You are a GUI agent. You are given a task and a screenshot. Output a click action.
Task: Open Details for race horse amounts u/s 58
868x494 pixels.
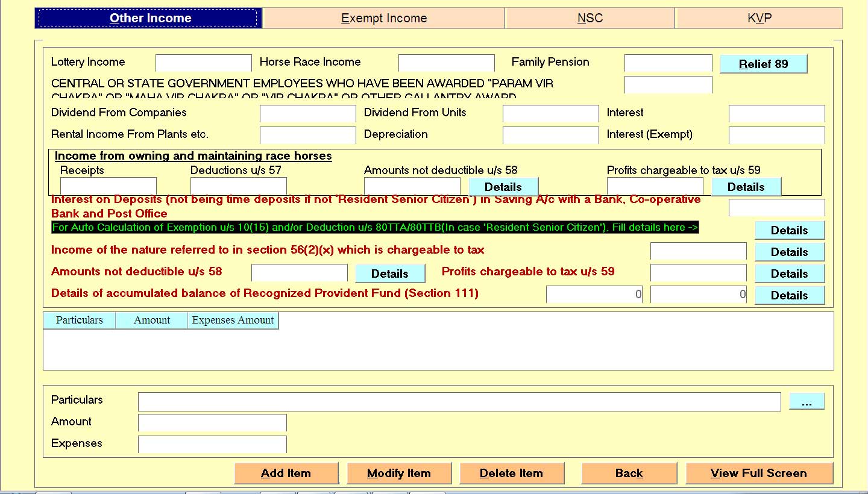tap(503, 187)
